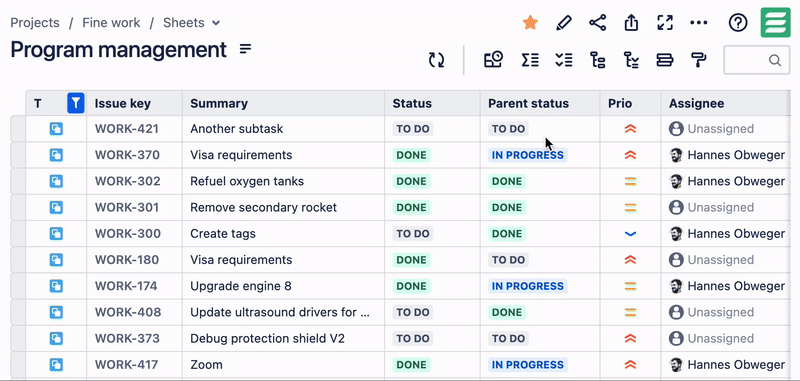This screenshot has width=800, height=381.
Task: Open Hannes Obweger assignee for WORK-174
Action: tap(727, 286)
